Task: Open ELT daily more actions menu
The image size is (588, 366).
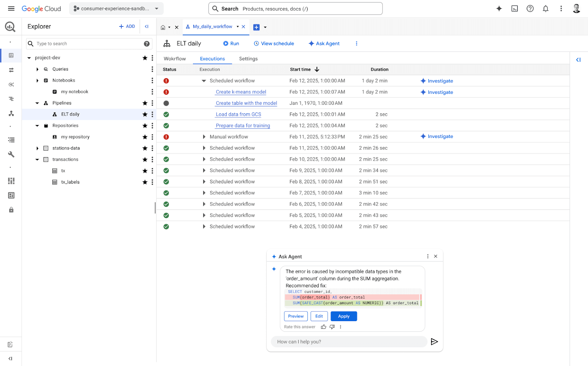Action: click(356, 43)
